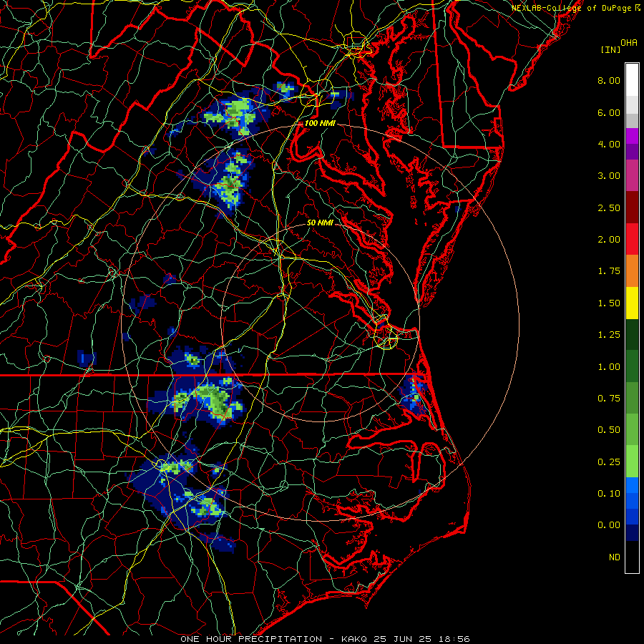Screen dimensions: 644x644
Task: Click the ONE HOUR PRECIPITATION title text
Action: (251, 639)
